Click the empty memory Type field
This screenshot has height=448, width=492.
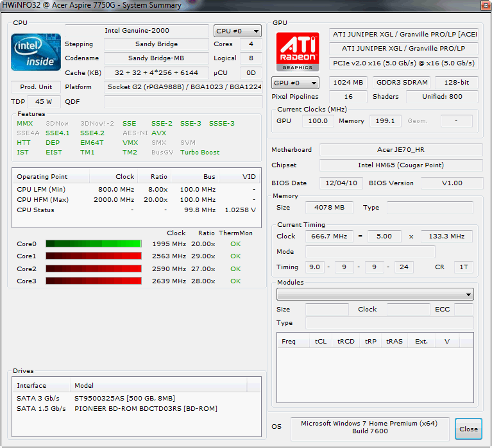click(x=430, y=208)
